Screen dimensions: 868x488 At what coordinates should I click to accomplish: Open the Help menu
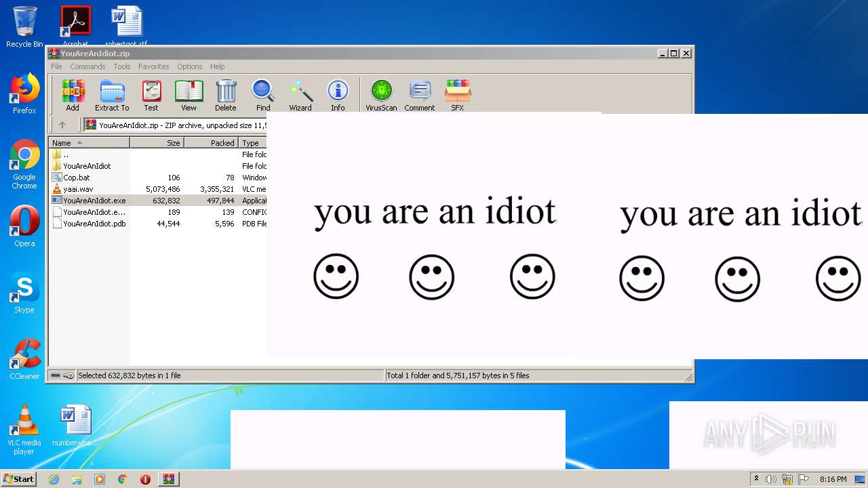tap(217, 66)
